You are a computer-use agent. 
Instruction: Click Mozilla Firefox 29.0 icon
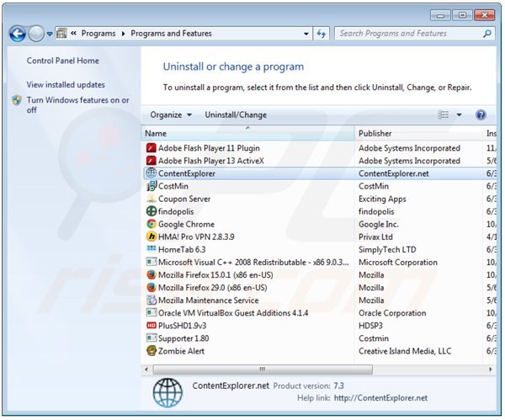point(151,287)
